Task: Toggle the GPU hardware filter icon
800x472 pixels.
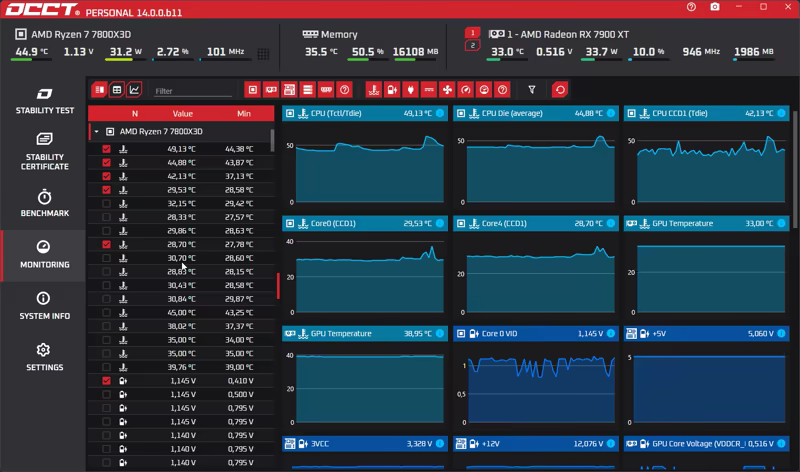Action: pyautogui.click(x=271, y=90)
